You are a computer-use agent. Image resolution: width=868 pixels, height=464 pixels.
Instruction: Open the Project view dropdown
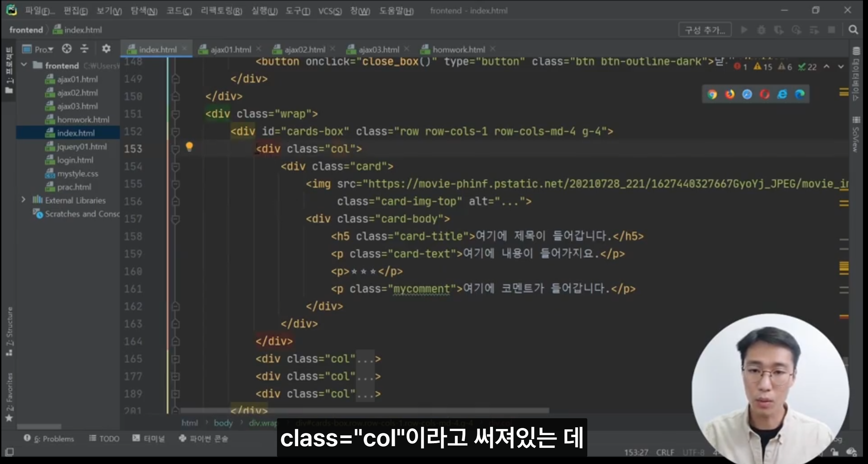tap(38, 49)
